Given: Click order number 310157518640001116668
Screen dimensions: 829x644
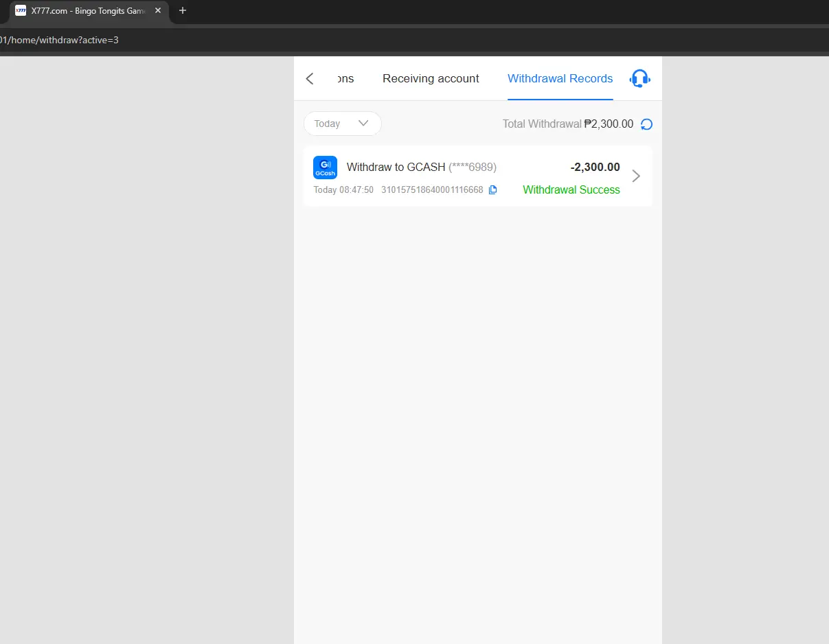Looking at the screenshot, I should 432,190.
